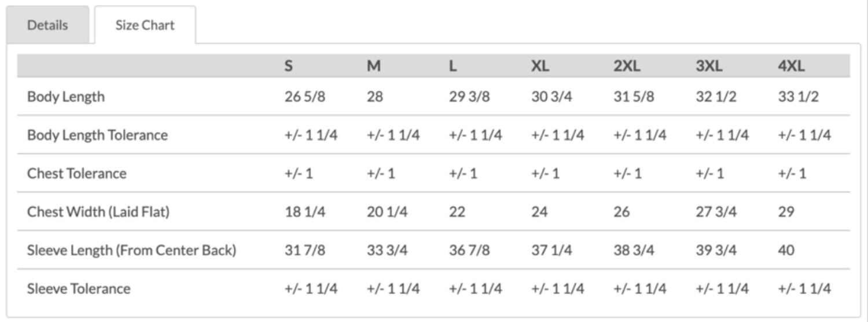Click the M size column header
This screenshot has height=322, width=868.
(x=374, y=66)
